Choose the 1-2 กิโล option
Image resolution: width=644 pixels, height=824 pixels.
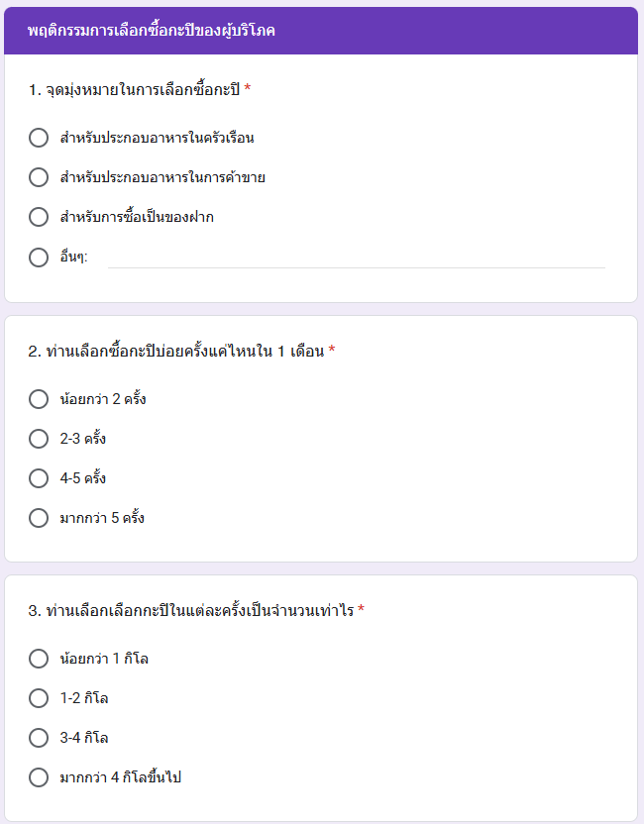[39, 698]
